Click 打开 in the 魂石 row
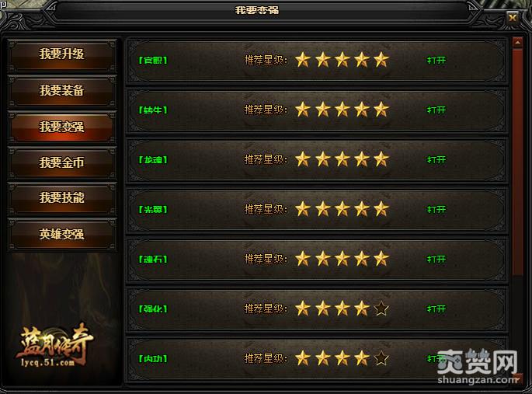This screenshot has height=394, width=532. point(436,260)
